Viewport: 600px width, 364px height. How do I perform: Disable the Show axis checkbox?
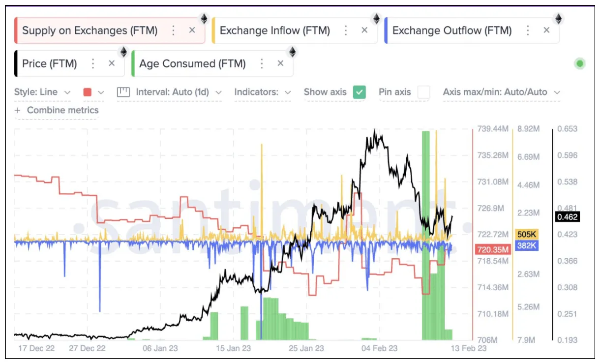360,92
